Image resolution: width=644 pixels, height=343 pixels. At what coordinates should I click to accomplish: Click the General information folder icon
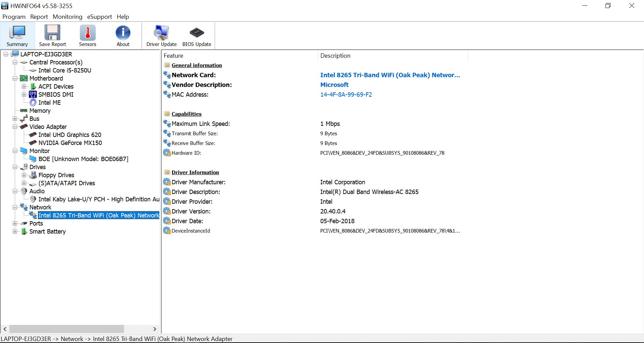point(167,65)
